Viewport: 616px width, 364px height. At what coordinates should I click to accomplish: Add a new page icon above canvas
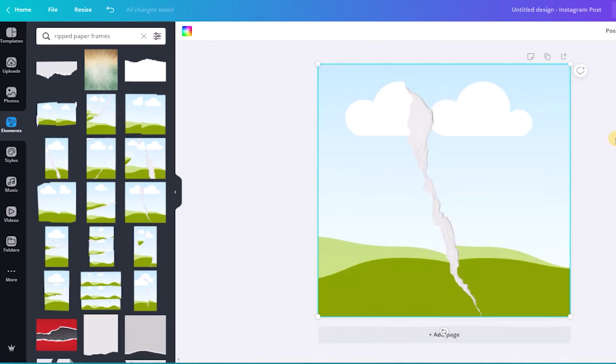(564, 56)
